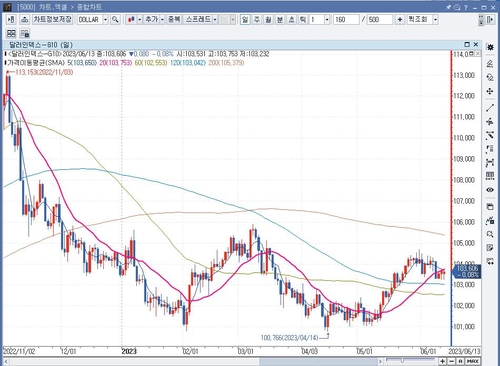Select minute period 분 toggle

pos(280,20)
